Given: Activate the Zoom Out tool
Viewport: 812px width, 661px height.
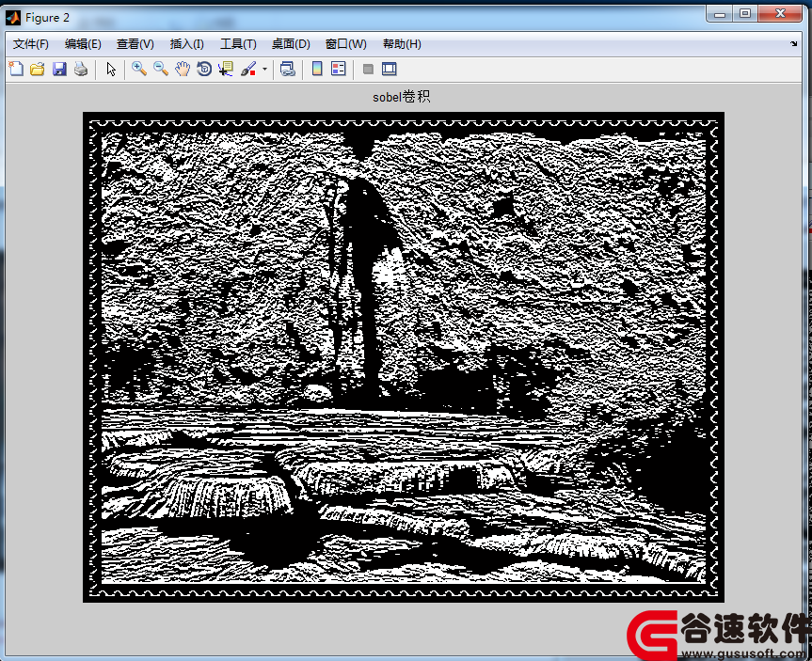Looking at the screenshot, I should click(x=161, y=69).
